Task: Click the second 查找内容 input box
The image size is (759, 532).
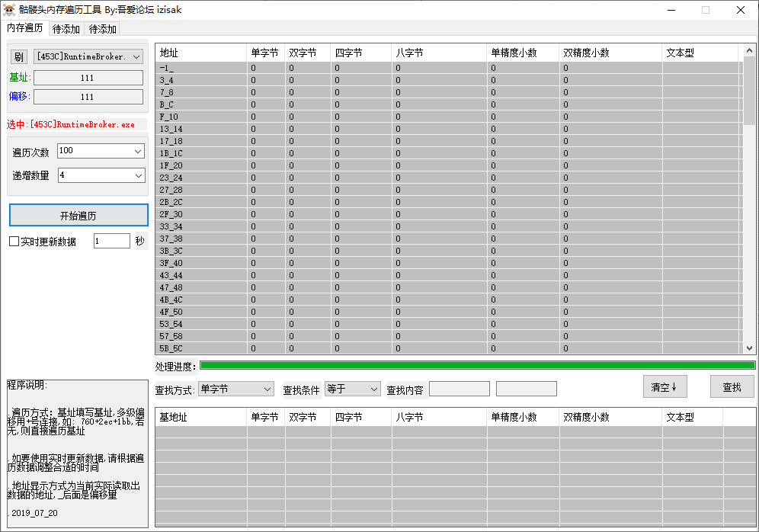Action: coord(526,389)
